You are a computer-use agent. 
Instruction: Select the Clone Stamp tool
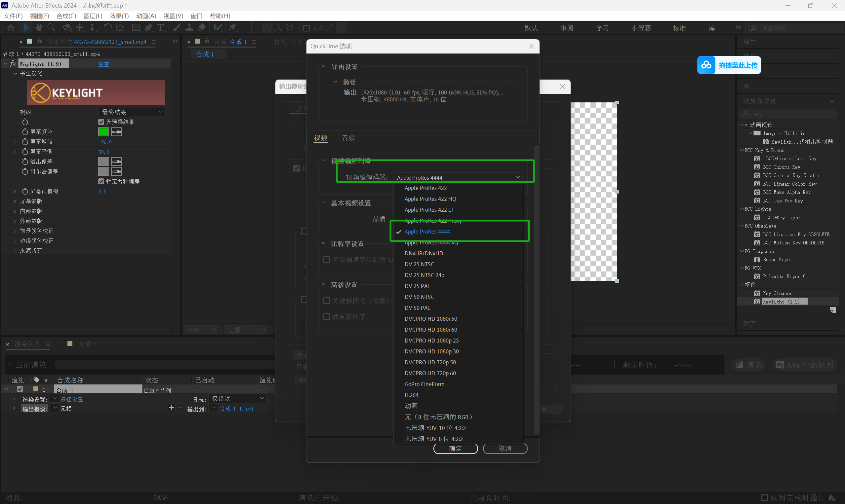pyautogui.click(x=189, y=28)
